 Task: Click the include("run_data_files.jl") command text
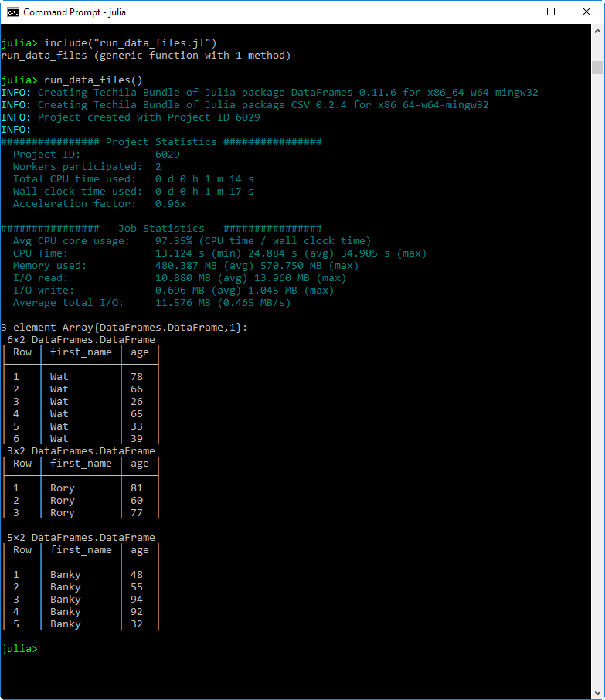point(130,42)
